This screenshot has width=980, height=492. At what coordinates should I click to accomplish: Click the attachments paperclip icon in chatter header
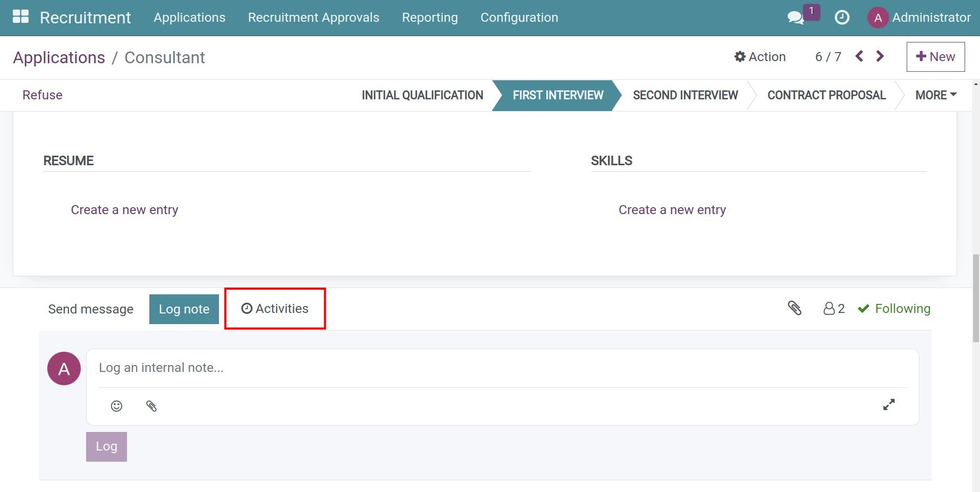pos(795,308)
